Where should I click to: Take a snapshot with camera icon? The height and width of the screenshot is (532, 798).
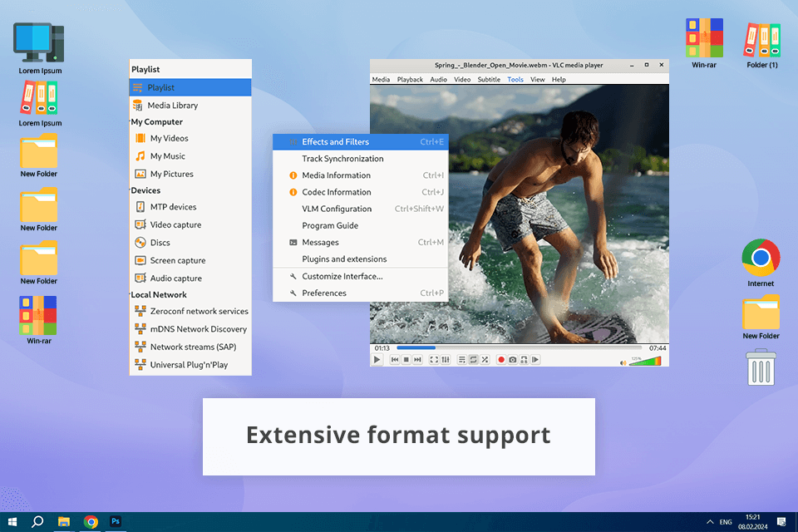click(513, 360)
